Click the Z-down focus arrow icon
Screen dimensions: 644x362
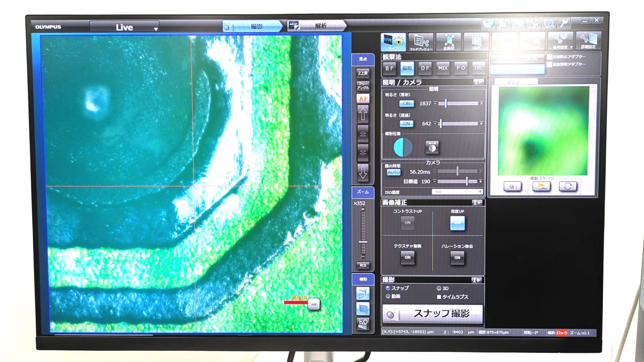(363, 172)
